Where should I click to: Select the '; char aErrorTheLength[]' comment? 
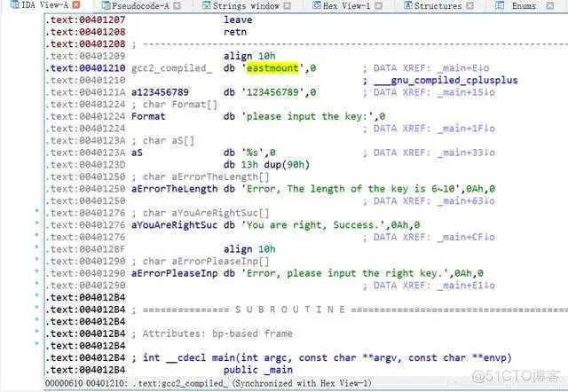[201, 176]
